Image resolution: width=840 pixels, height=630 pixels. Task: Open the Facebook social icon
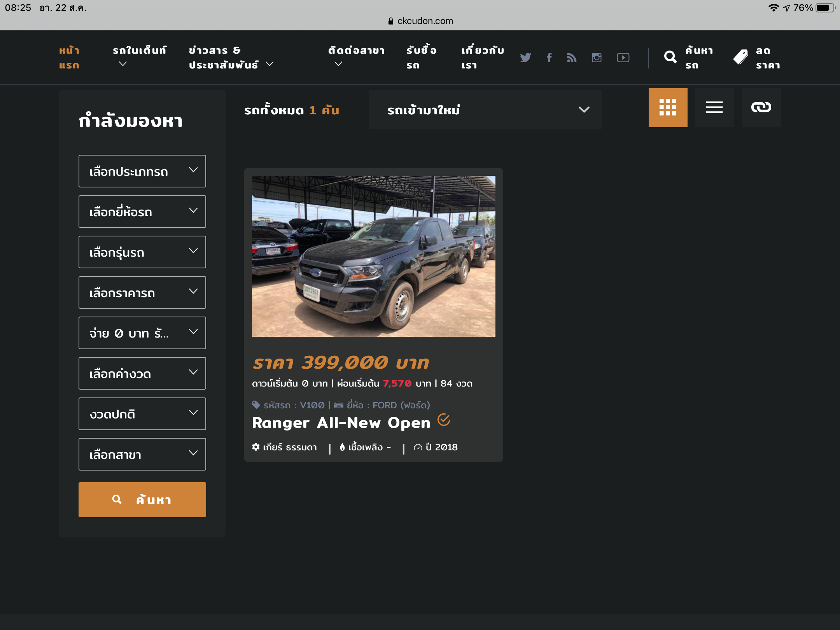[x=549, y=58]
